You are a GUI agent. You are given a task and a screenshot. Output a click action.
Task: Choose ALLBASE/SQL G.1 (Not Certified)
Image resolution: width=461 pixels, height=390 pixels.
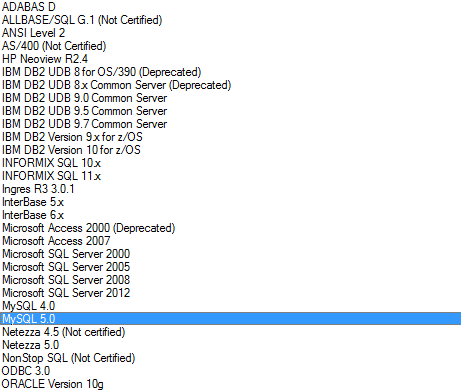point(82,20)
